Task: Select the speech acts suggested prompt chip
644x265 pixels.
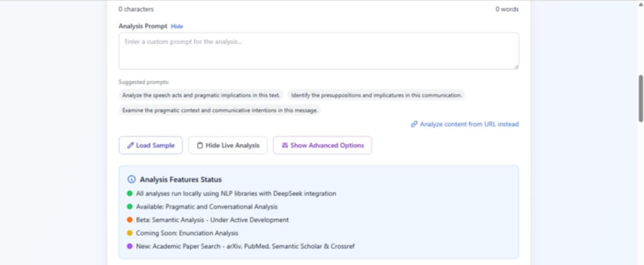Action: tap(201, 95)
